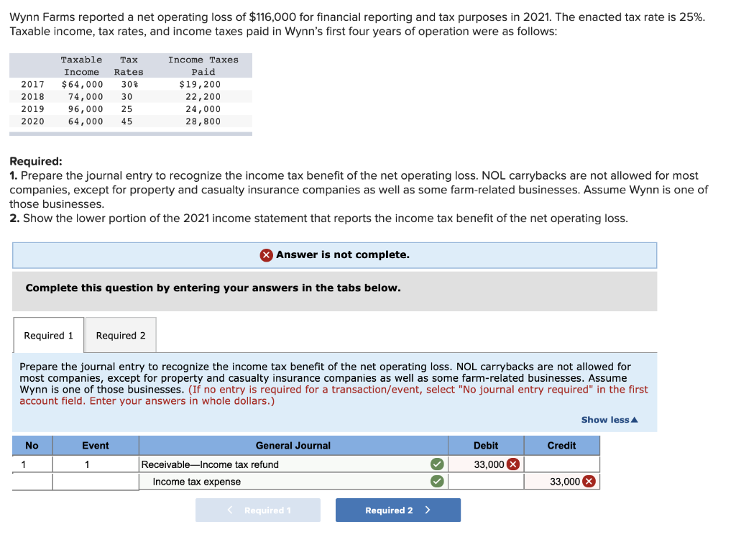The image size is (736, 560).
Task: Click the 2019 taxable income 96,000
Action: (86, 109)
